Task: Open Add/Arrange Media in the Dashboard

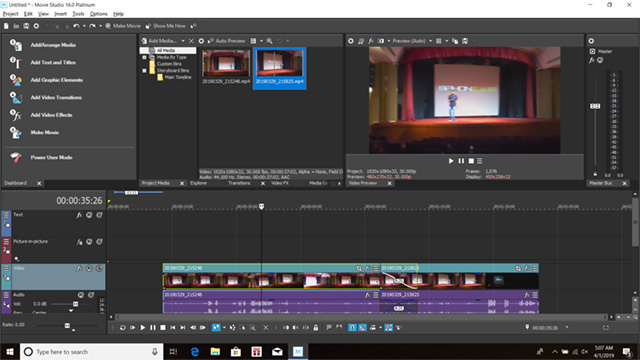Action: pos(53,45)
